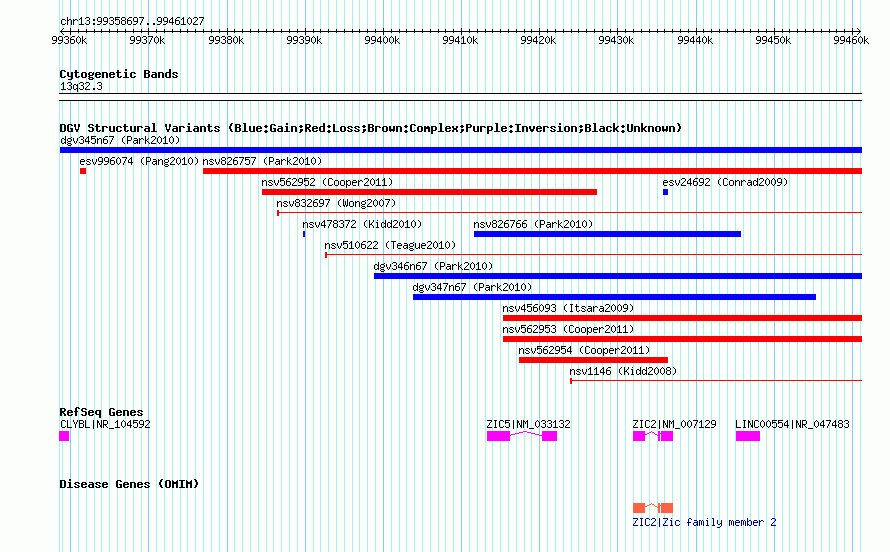Click the 99440k ruler tick label
Screen dimensions: 890x552
click(695, 40)
